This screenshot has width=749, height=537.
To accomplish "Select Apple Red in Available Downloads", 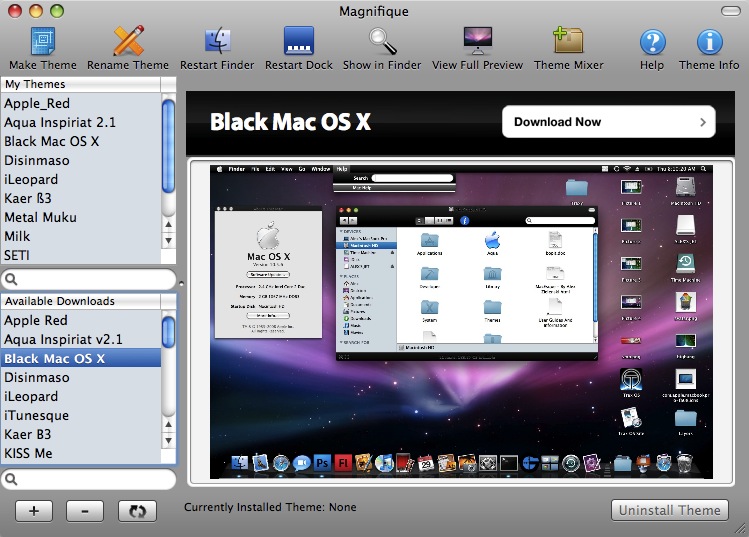I will [x=81, y=320].
